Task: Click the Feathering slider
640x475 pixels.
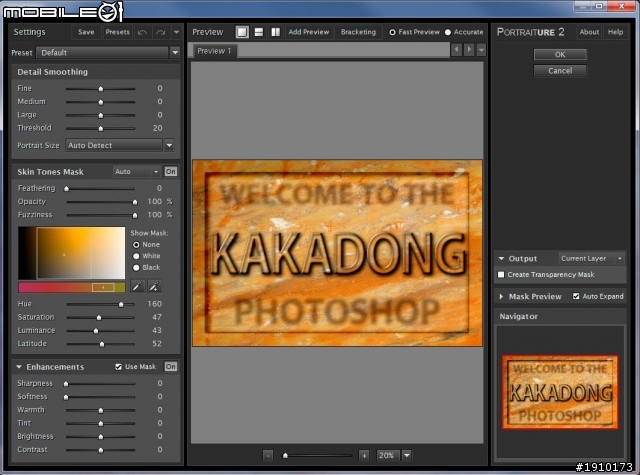Action: [100, 189]
